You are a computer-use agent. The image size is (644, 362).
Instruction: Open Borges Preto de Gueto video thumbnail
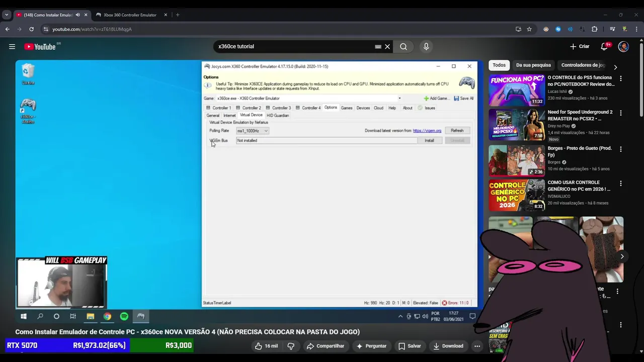coord(517,161)
